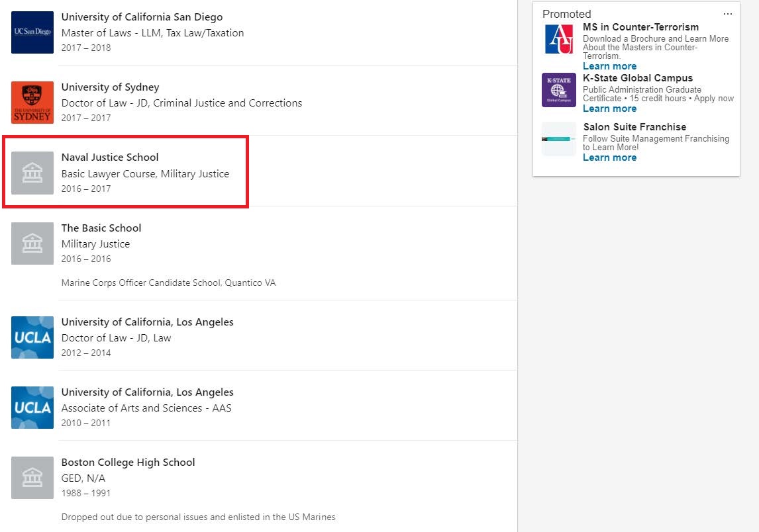The width and height of the screenshot is (759, 532).
Task: Click the Naval Justice School placeholder icon
Action: click(x=32, y=173)
